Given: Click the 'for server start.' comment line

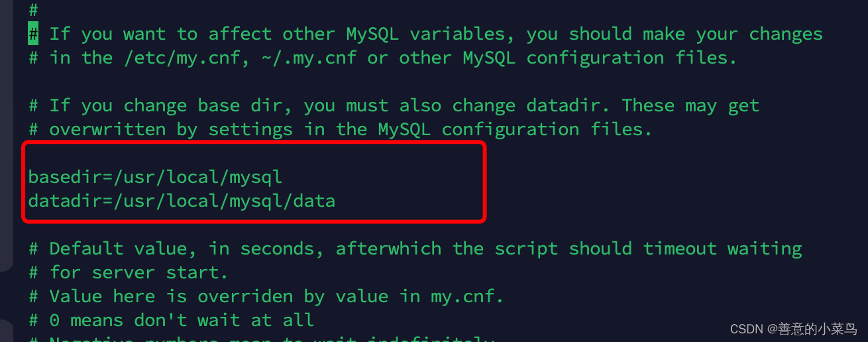Looking at the screenshot, I should point(138,272).
